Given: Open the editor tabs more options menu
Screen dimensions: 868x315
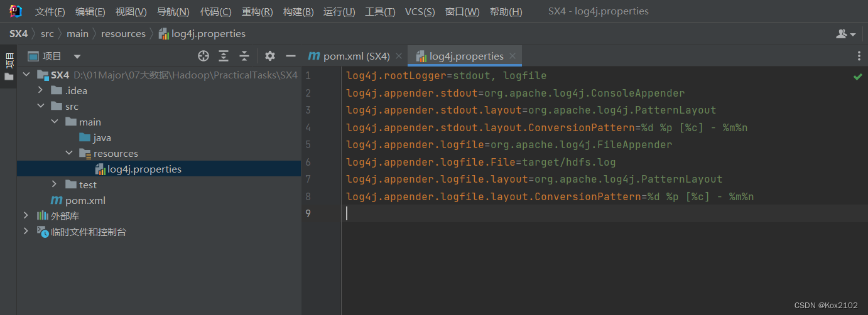Looking at the screenshot, I should tap(859, 56).
